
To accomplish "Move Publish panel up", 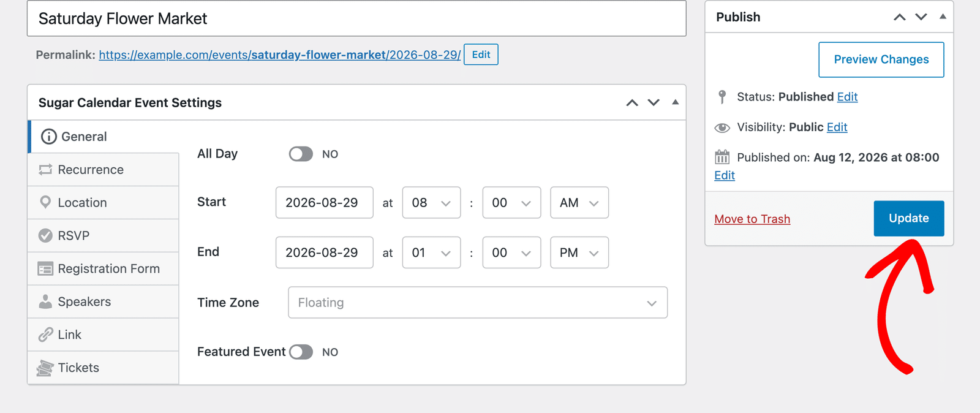I will (899, 17).
